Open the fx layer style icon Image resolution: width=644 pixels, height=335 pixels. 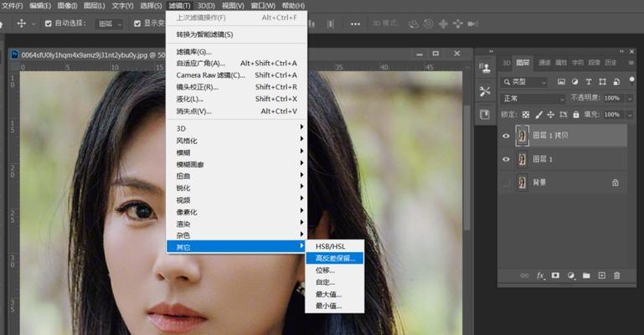540,276
